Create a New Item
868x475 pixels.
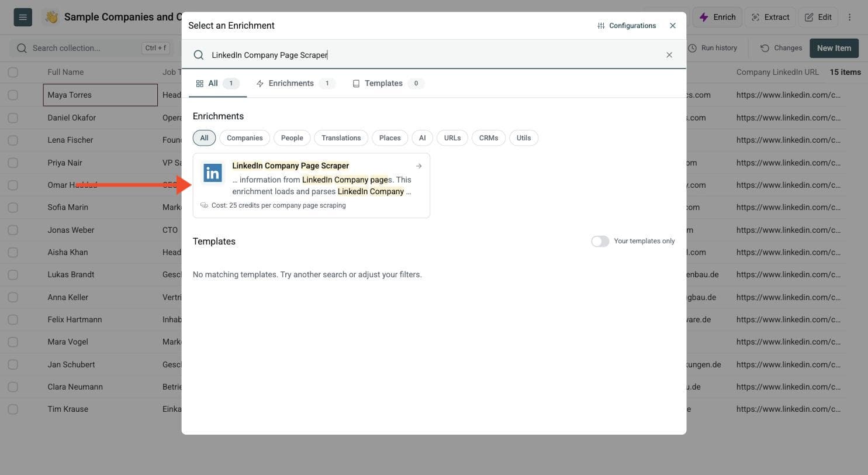[x=834, y=48]
